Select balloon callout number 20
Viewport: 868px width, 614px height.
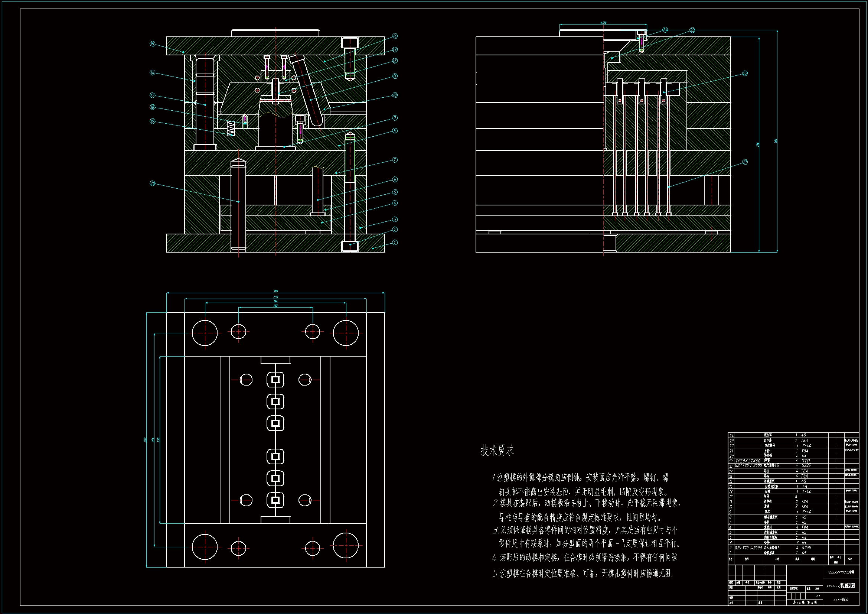pyautogui.click(x=152, y=183)
